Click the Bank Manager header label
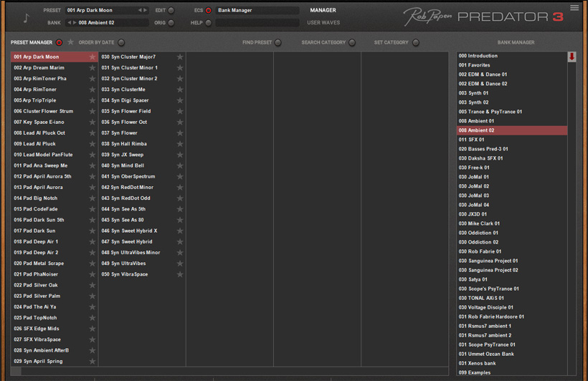Viewport: 588px width, 381px height. coord(516,42)
